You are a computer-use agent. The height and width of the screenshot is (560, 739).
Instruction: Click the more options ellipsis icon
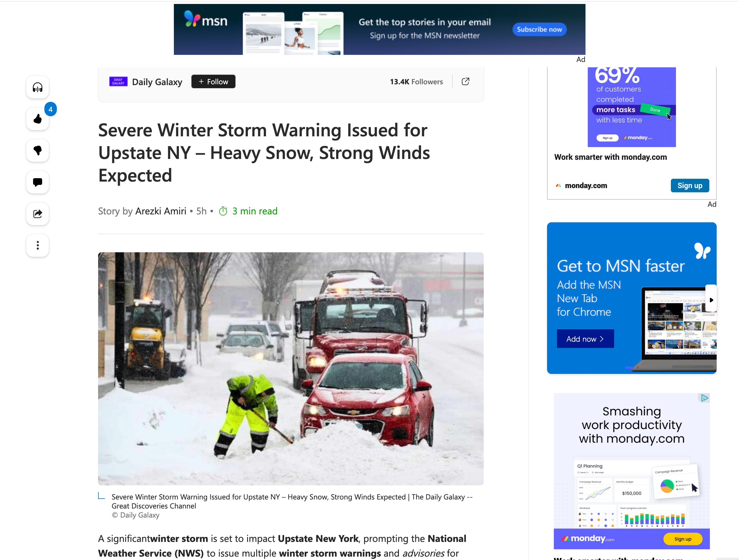(38, 245)
